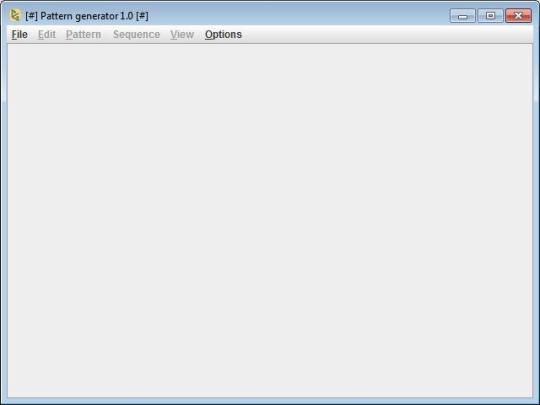
Task: Click the Pattern generator application icon
Action: coord(15,15)
